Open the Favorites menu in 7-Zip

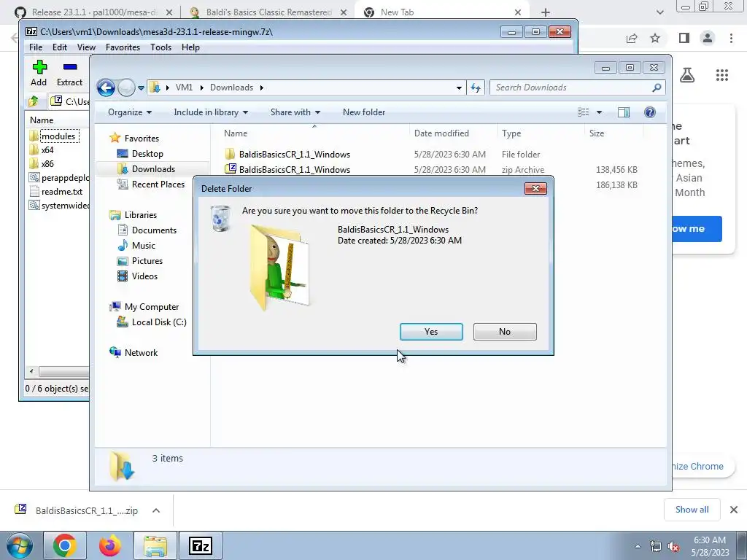coord(123,47)
